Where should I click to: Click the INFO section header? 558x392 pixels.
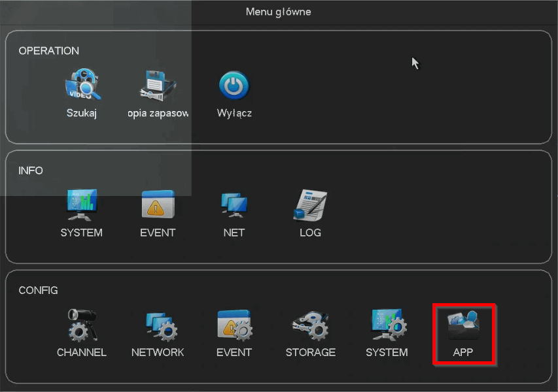pyautogui.click(x=31, y=171)
